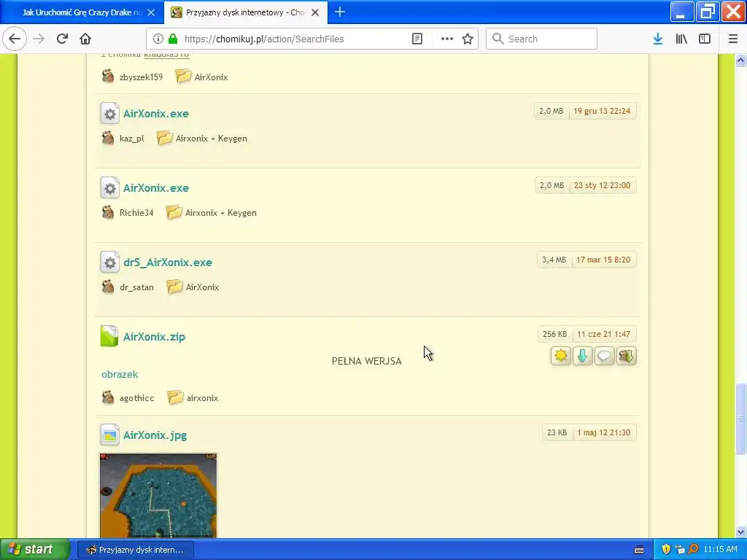The height and width of the screenshot is (560, 747).
Task: Open Airxonix + Keygen folder of kaz_pl
Action: click(x=211, y=139)
